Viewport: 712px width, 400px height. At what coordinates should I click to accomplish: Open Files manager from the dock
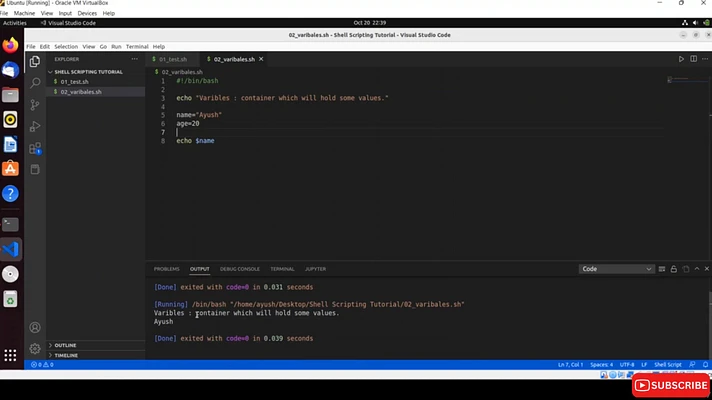[10, 95]
